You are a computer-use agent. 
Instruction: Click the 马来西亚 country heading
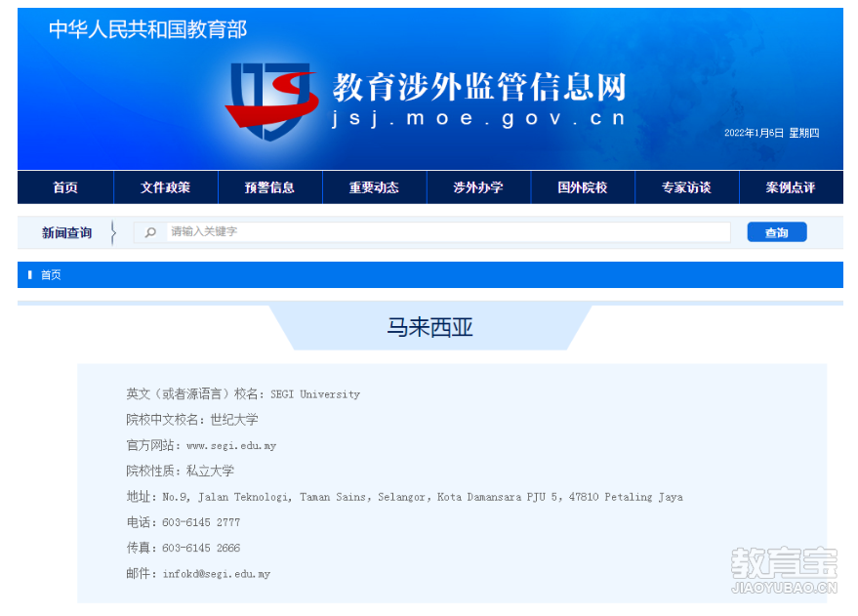coord(429,327)
